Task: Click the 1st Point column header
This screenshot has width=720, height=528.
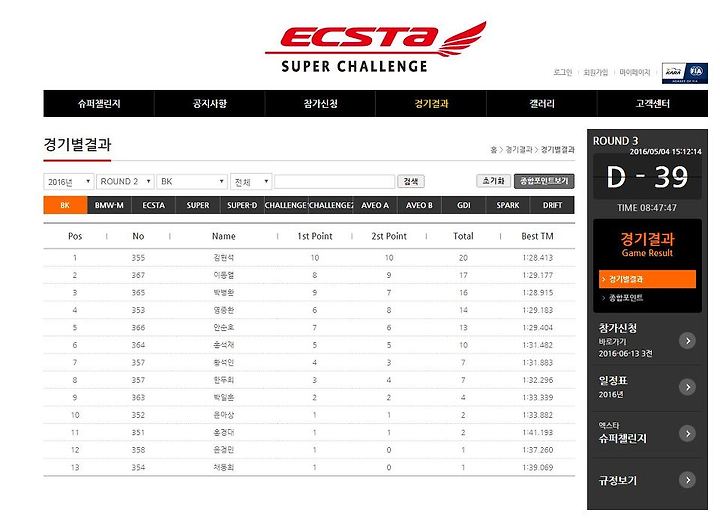Action: pyautogui.click(x=315, y=236)
